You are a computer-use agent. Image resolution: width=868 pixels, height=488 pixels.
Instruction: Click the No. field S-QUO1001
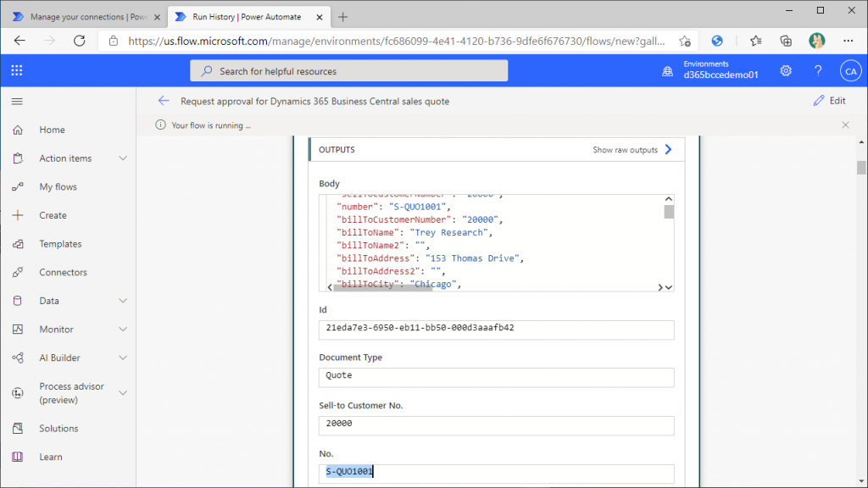click(x=496, y=474)
